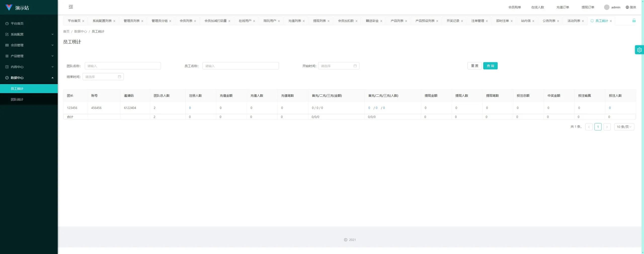Click the admin avatar icon

coord(607,7)
